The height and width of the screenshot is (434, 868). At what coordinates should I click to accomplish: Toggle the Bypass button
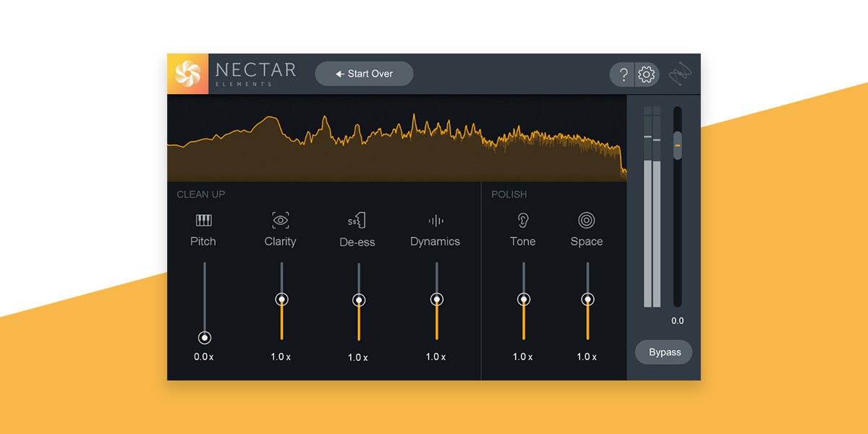point(663,352)
